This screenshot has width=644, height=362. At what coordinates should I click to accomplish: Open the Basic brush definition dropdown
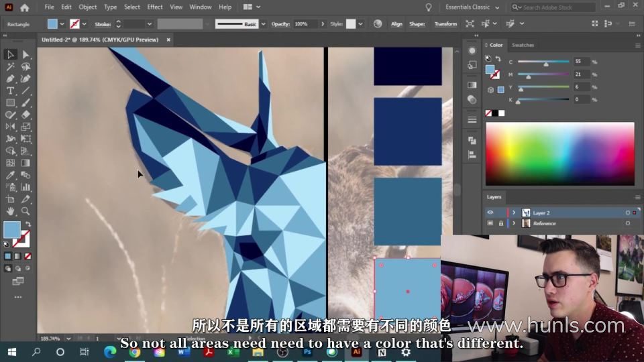(263, 24)
